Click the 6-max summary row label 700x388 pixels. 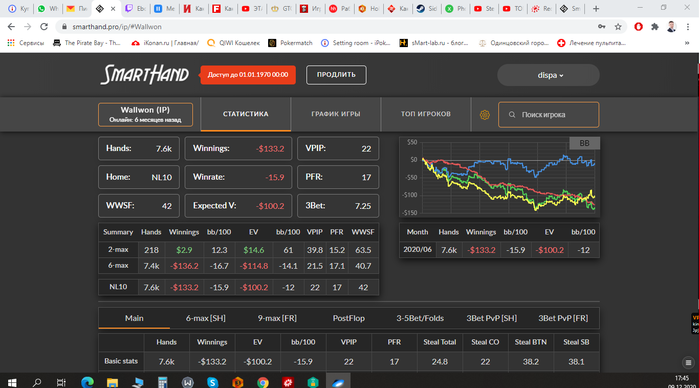(118, 266)
